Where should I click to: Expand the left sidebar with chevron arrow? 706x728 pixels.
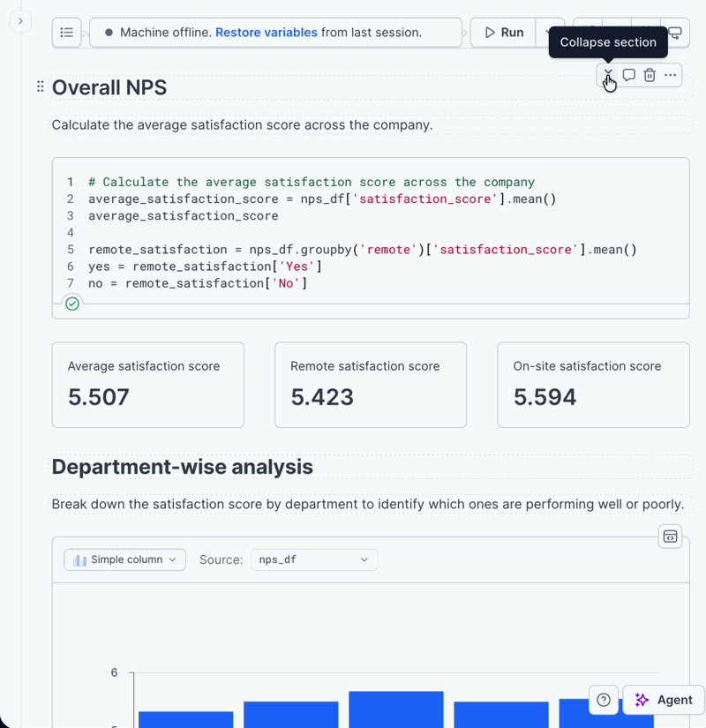20,21
